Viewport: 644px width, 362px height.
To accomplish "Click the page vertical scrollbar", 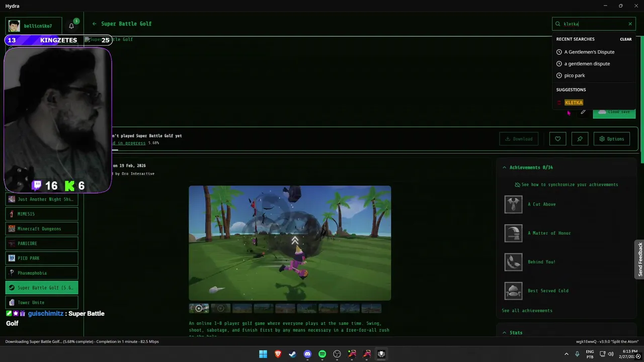I will 642,101.
